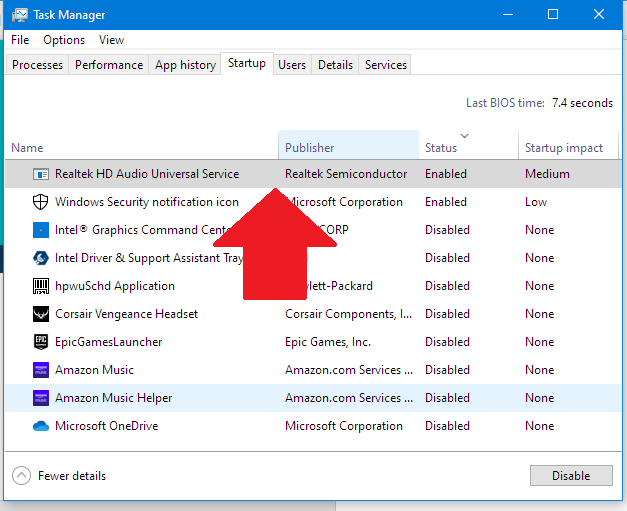The height and width of the screenshot is (511, 627).
Task: Select Windows Security notification icon row name
Action: coord(147,202)
